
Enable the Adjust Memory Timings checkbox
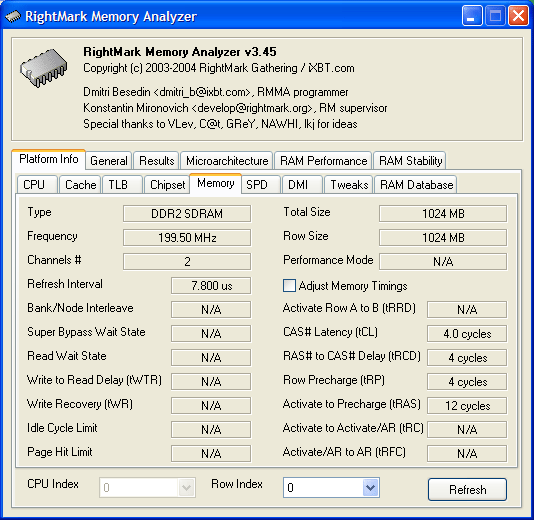[289, 285]
